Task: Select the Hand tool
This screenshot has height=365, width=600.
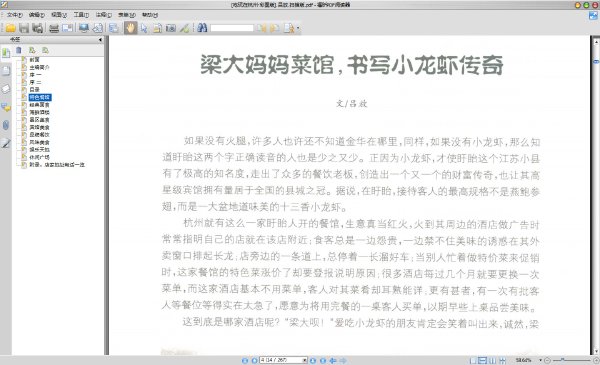Action: pos(130,28)
